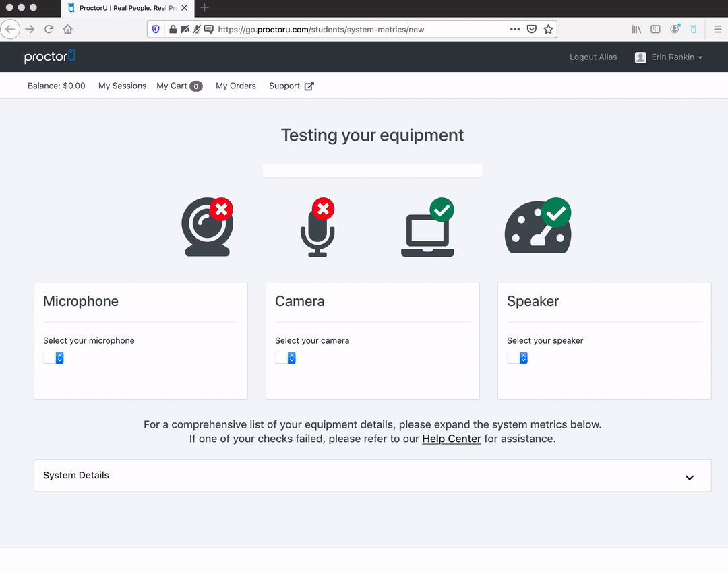Open the microphone selection dropdown

[53, 358]
